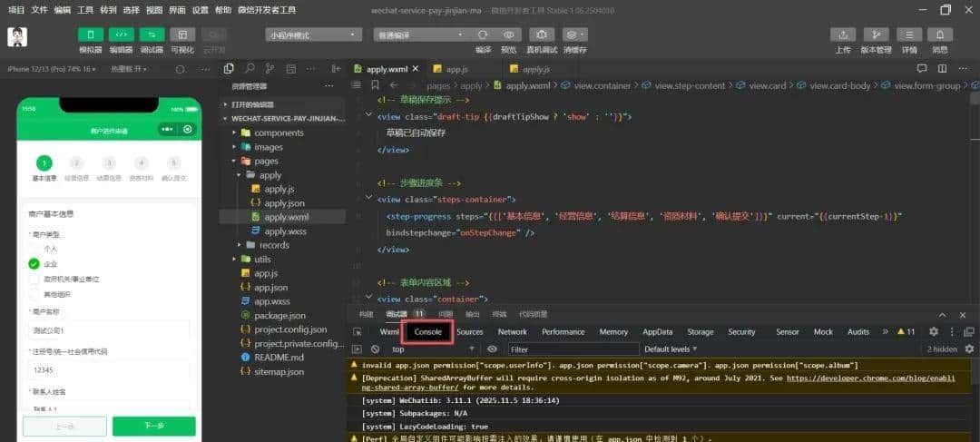Open the 资源管理器 more options ellipsis
Image resolution: width=980 pixels, height=442 pixels.
(x=329, y=86)
